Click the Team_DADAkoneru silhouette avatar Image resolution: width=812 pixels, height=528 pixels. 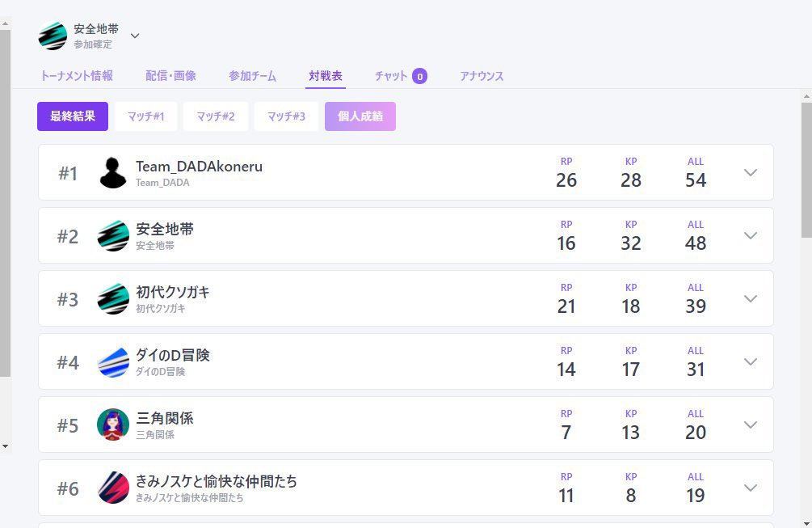113,172
